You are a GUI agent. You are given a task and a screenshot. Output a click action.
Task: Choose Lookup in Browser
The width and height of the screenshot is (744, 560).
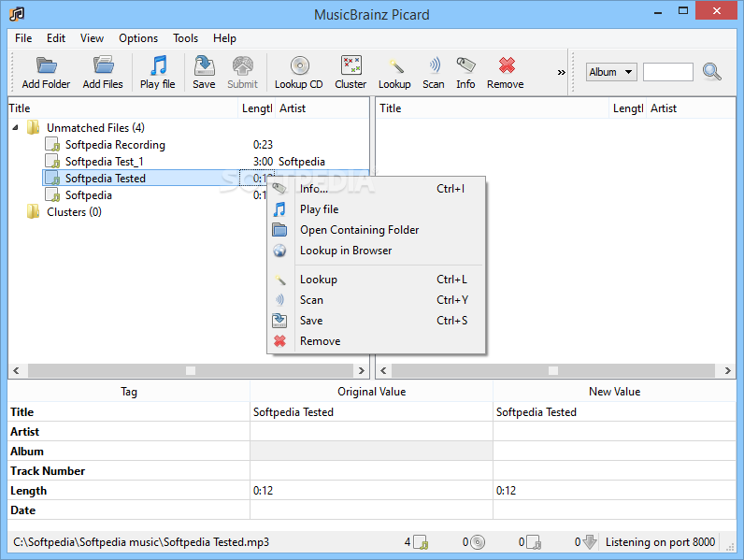tap(377, 251)
